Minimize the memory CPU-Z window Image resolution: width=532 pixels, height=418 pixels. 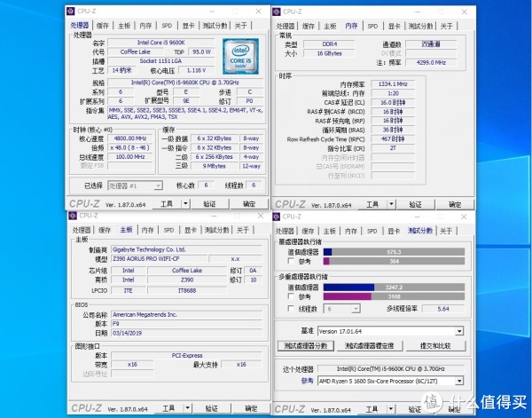(418, 12)
